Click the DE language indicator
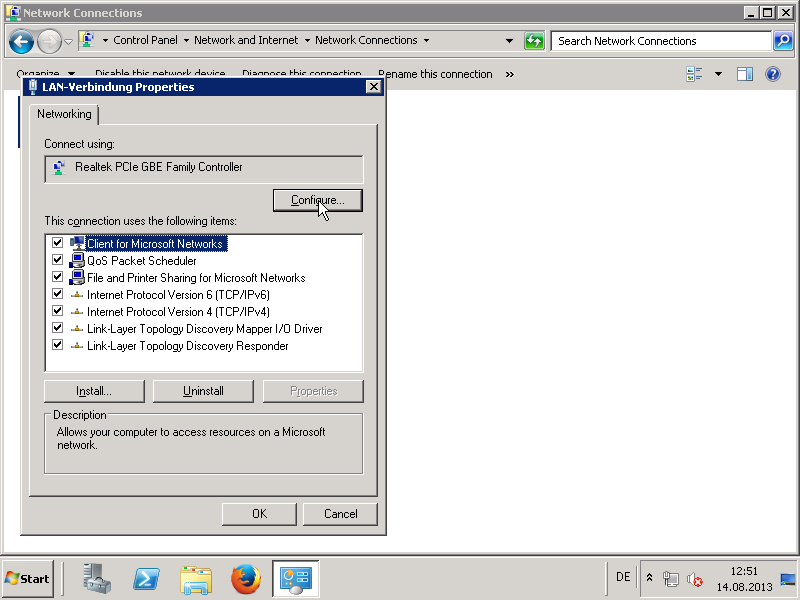This screenshot has width=800, height=600. pyautogui.click(x=623, y=577)
